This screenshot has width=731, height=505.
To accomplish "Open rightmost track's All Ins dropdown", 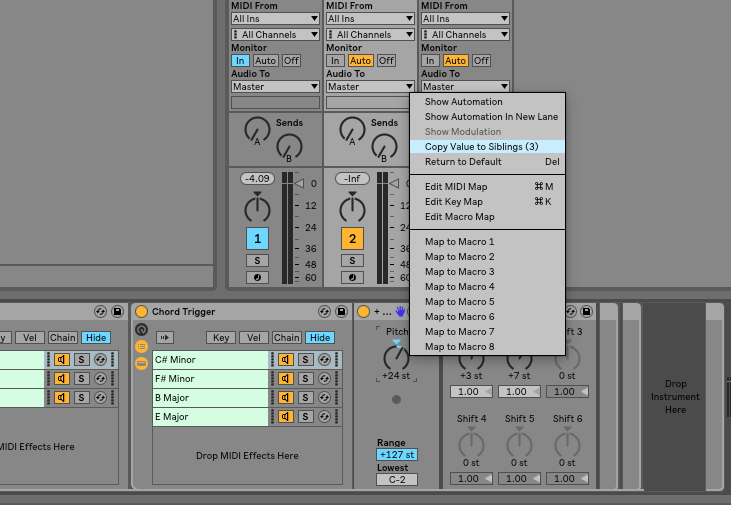I will click(x=465, y=19).
